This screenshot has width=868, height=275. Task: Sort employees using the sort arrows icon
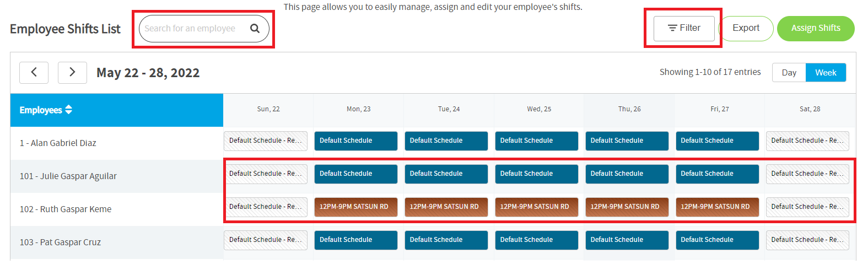(x=69, y=110)
